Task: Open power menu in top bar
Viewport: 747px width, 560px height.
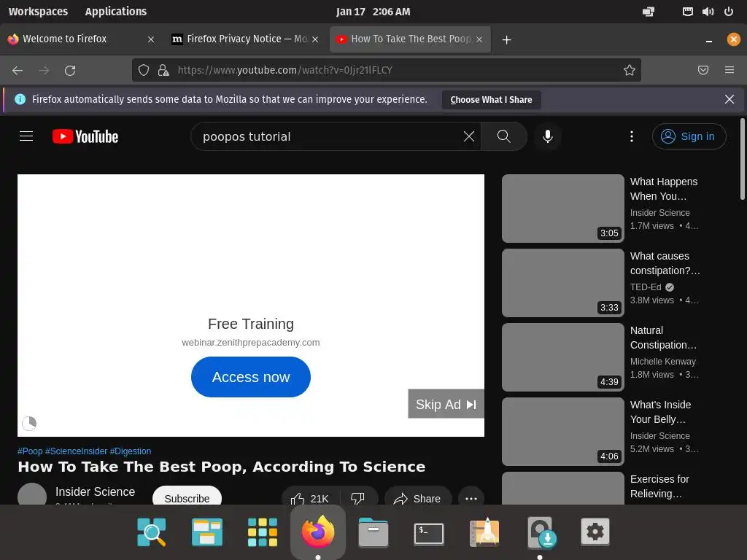Action: point(729,12)
